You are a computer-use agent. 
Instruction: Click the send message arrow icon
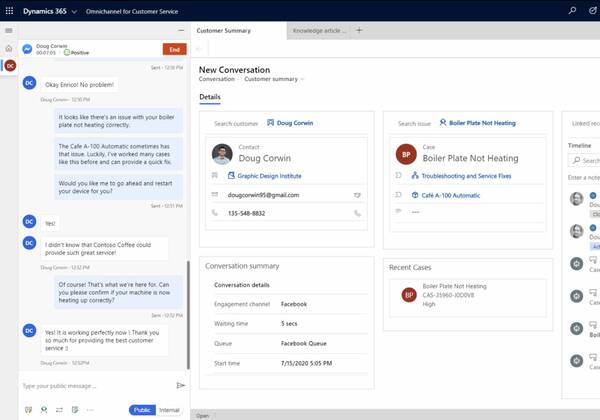tap(181, 385)
